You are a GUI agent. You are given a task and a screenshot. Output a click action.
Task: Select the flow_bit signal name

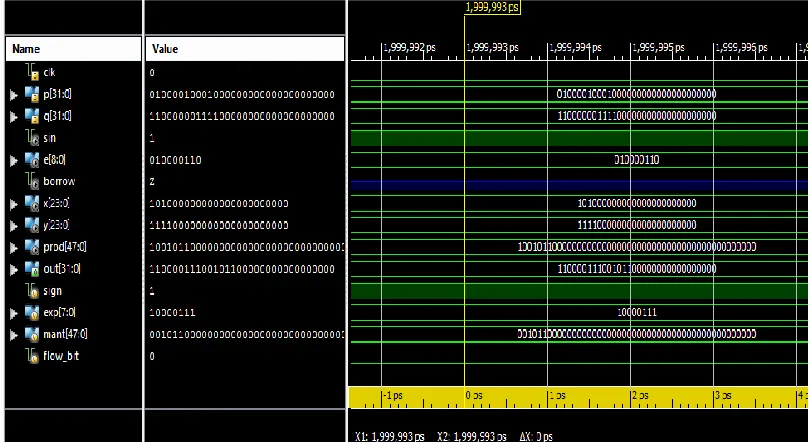(x=61, y=356)
